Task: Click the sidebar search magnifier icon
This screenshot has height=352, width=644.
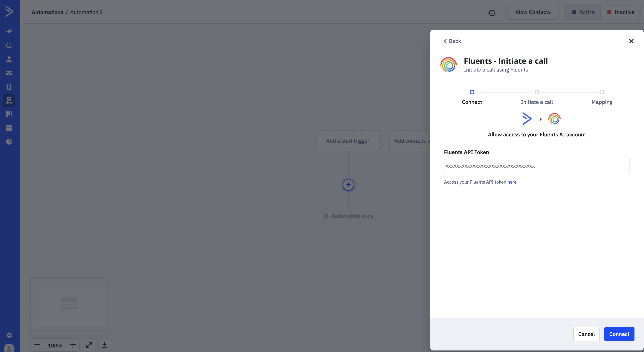Action: tap(9, 46)
